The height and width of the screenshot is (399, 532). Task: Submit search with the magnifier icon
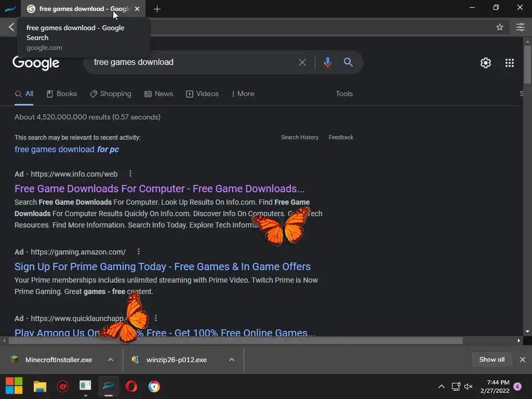(348, 62)
